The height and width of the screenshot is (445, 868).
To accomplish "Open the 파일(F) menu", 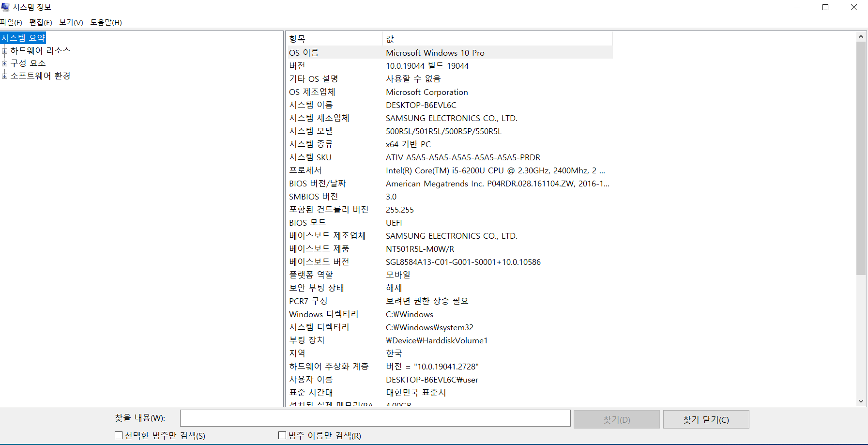I will pyautogui.click(x=11, y=22).
